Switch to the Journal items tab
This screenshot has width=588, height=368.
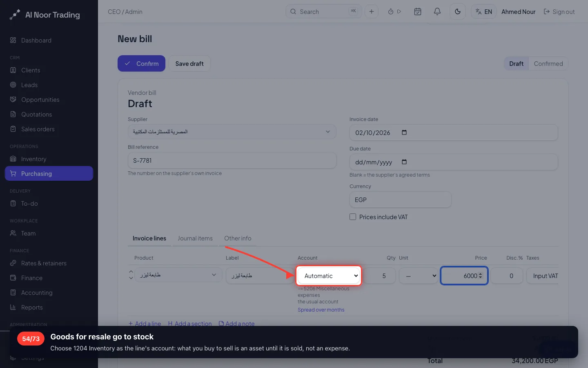tap(195, 238)
